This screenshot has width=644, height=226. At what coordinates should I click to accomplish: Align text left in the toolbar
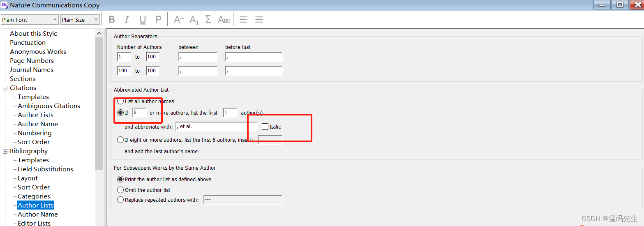244,19
